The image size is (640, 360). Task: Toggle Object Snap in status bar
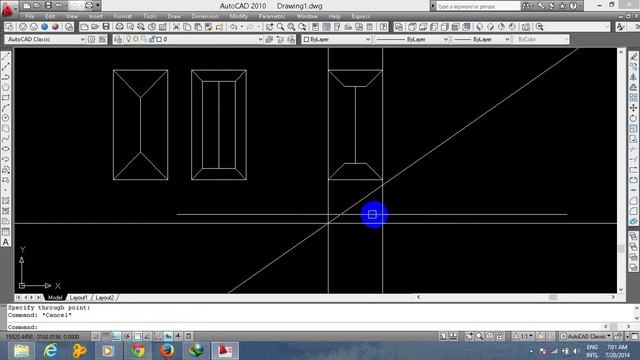(x=137, y=336)
